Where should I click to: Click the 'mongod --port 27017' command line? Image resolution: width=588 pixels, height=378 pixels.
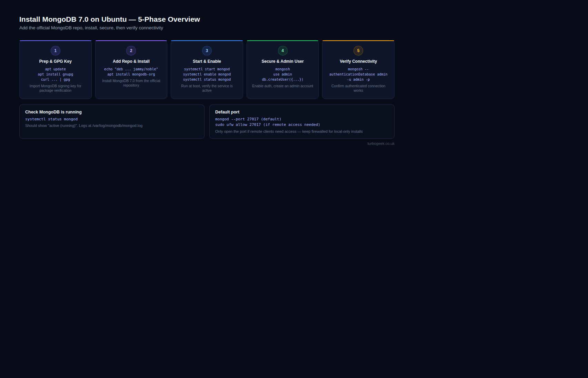[x=248, y=119]
